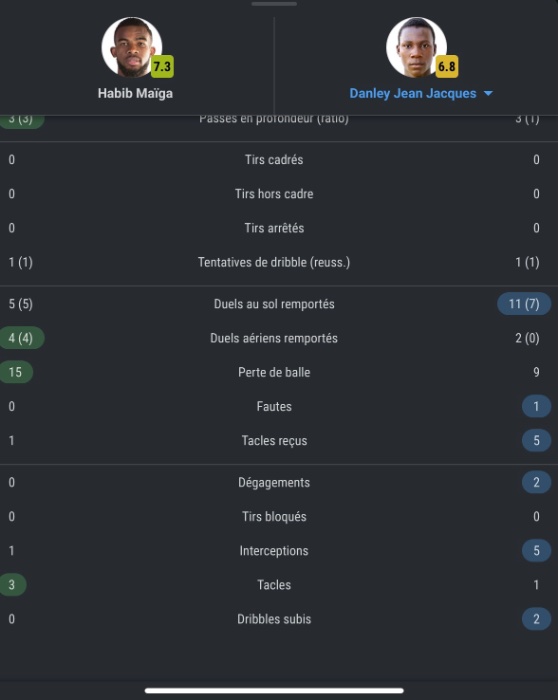Click the highlighted 2 Dégagements value
The image size is (558, 700).
click(537, 482)
